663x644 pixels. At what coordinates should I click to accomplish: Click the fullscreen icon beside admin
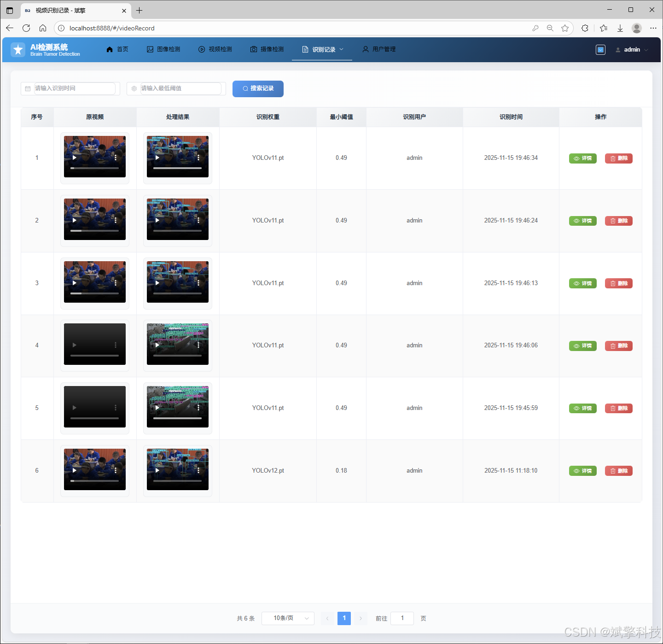tap(600, 50)
